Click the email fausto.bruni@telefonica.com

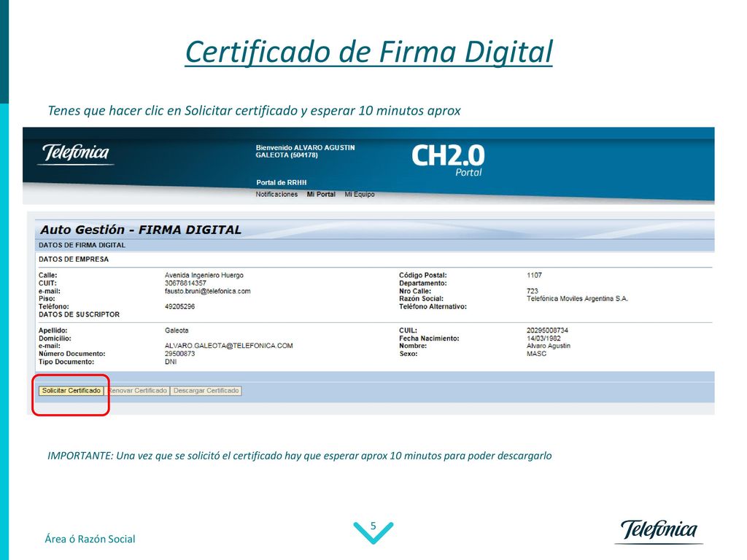(x=208, y=291)
